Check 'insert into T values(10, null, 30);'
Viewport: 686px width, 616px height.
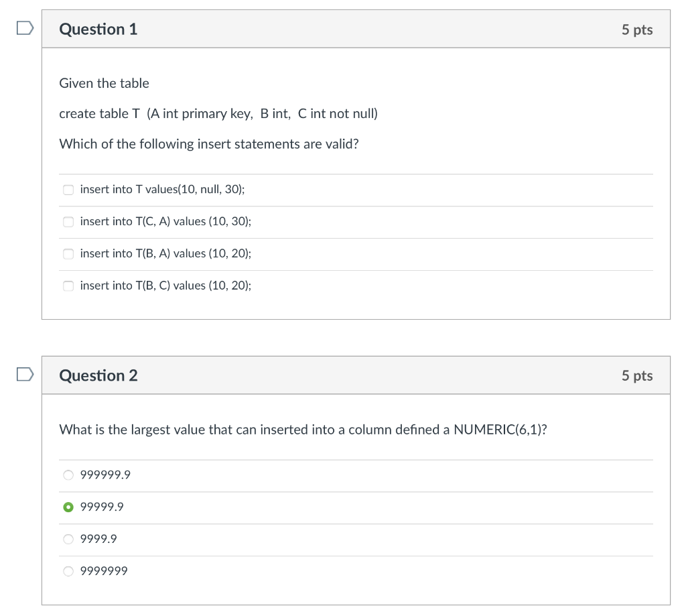click(x=68, y=190)
